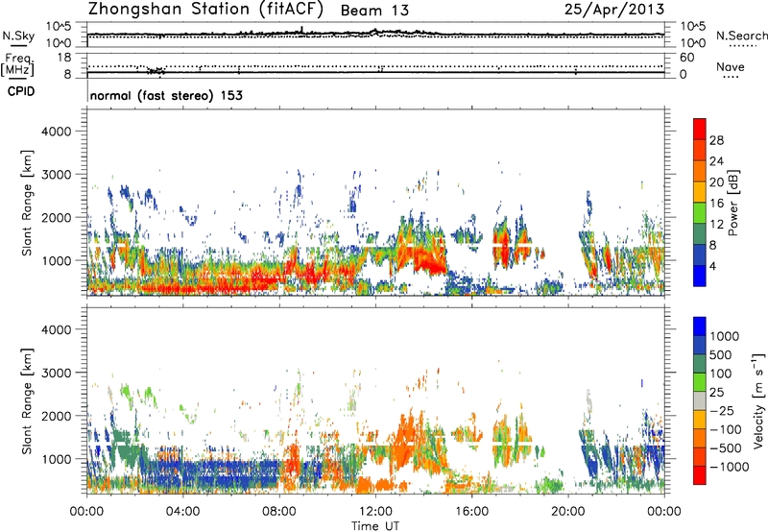Click the '04:00' time tick label
This screenshot has width=768, height=532.
pyautogui.click(x=182, y=512)
